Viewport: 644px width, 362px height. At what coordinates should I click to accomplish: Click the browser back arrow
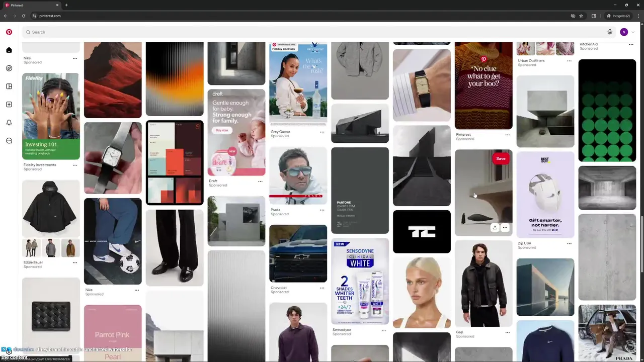6,16
